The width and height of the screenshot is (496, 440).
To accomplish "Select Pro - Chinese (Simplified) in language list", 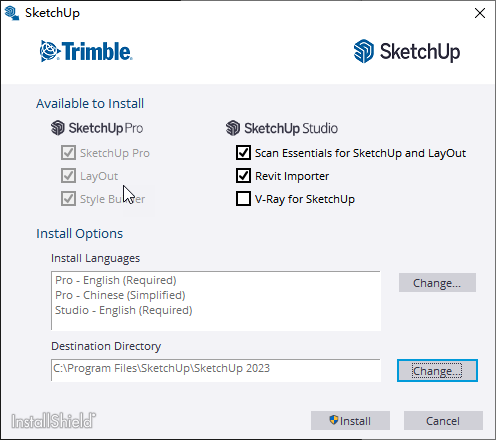I will point(120,295).
